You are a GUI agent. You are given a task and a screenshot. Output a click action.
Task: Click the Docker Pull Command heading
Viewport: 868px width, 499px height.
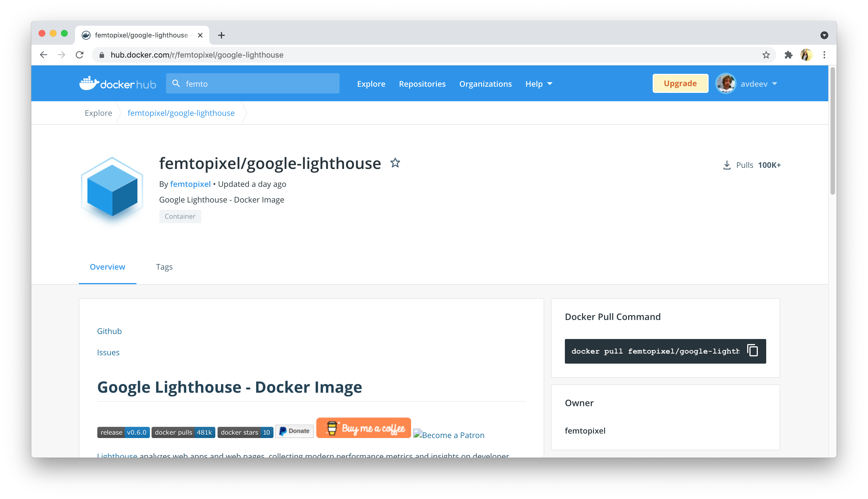click(612, 316)
